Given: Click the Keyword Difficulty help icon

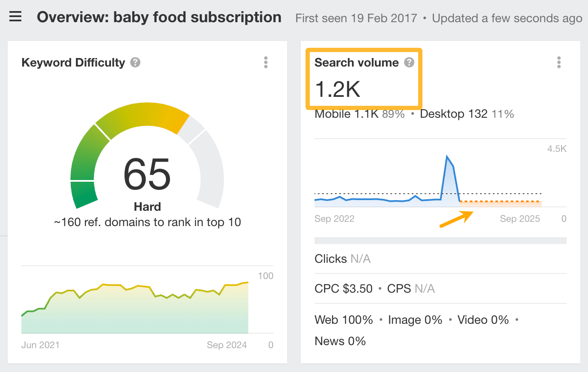Looking at the screenshot, I should coord(135,63).
